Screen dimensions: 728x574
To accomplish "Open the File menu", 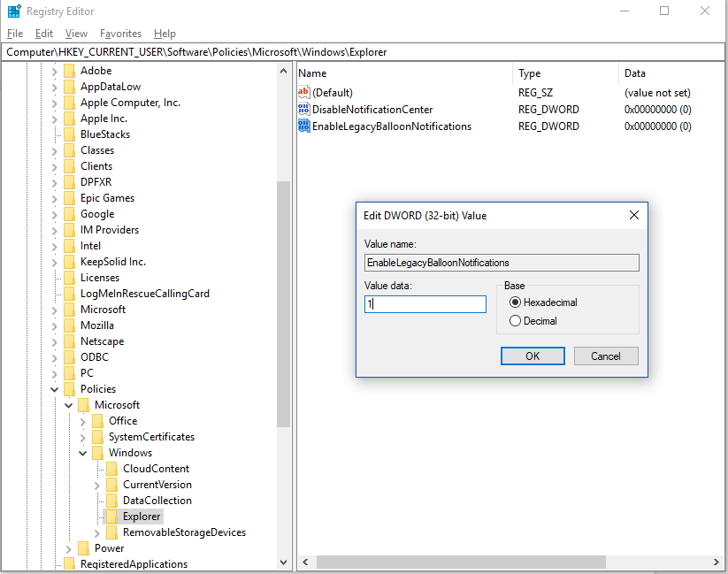I will click(15, 34).
